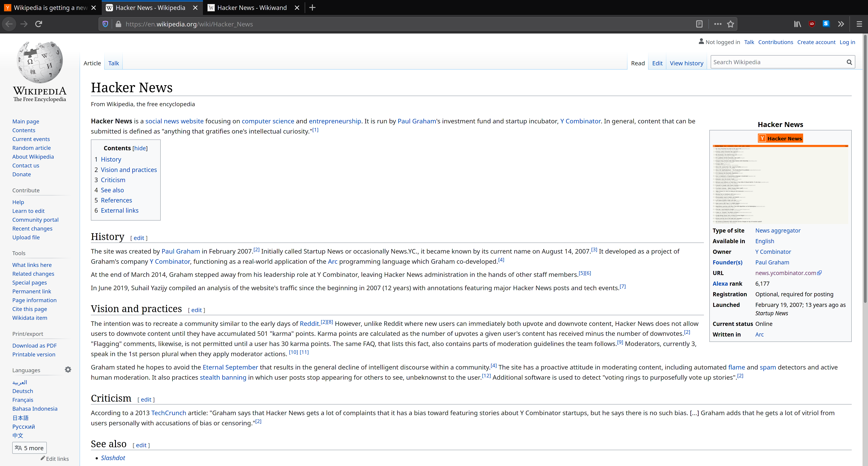Edit the History section

[x=139, y=238]
